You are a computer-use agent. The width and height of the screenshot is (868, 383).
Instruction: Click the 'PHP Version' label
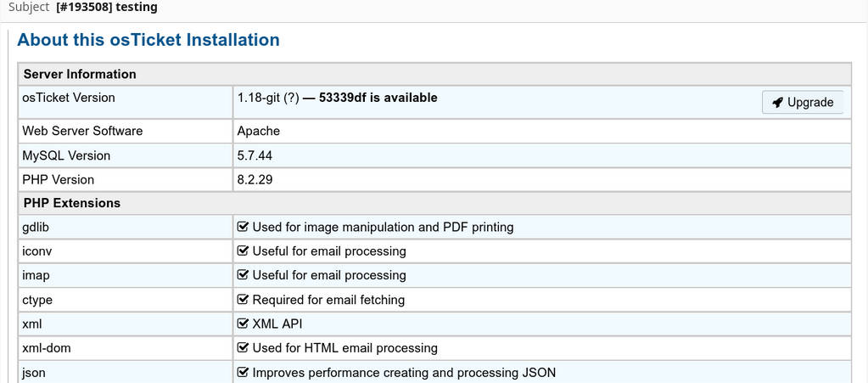[59, 179]
